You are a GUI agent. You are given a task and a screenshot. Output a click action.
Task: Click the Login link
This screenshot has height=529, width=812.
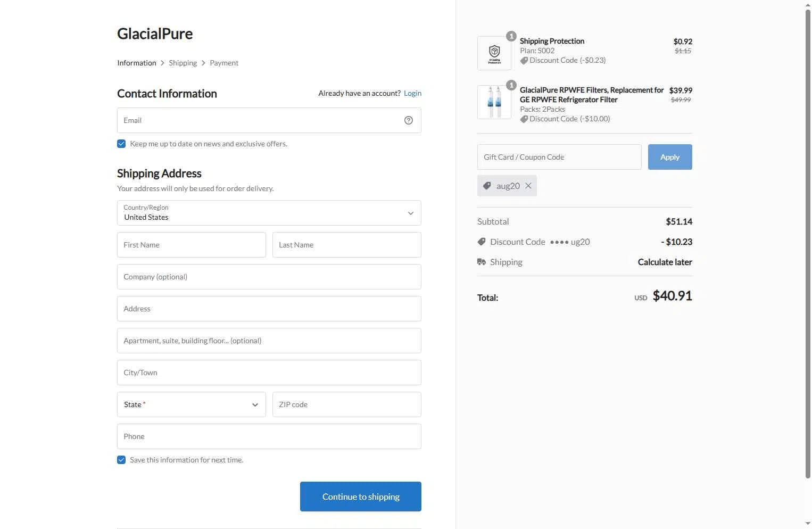click(x=412, y=93)
